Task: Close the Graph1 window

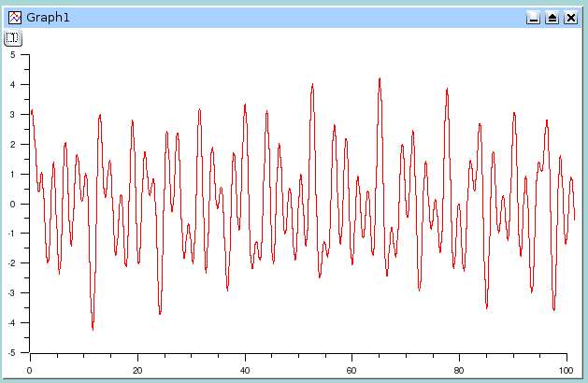Action: [x=570, y=18]
